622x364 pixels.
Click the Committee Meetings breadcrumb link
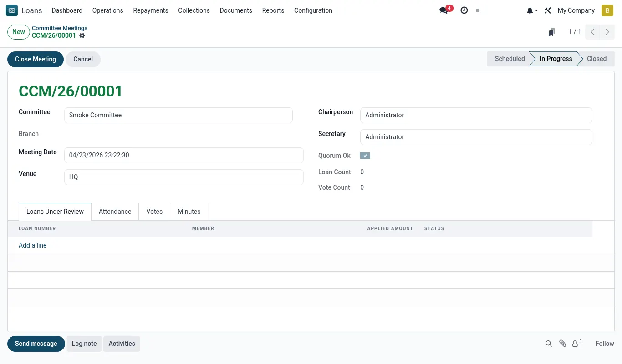click(60, 28)
